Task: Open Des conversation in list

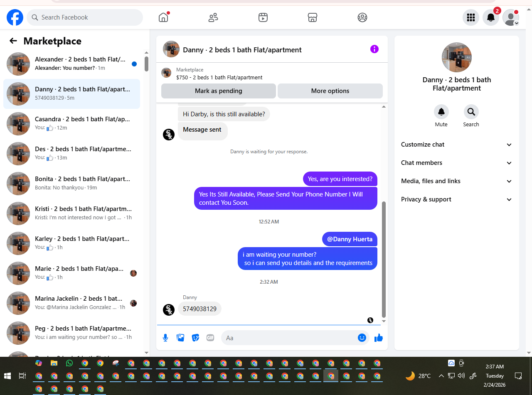Action: tap(71, 154)
